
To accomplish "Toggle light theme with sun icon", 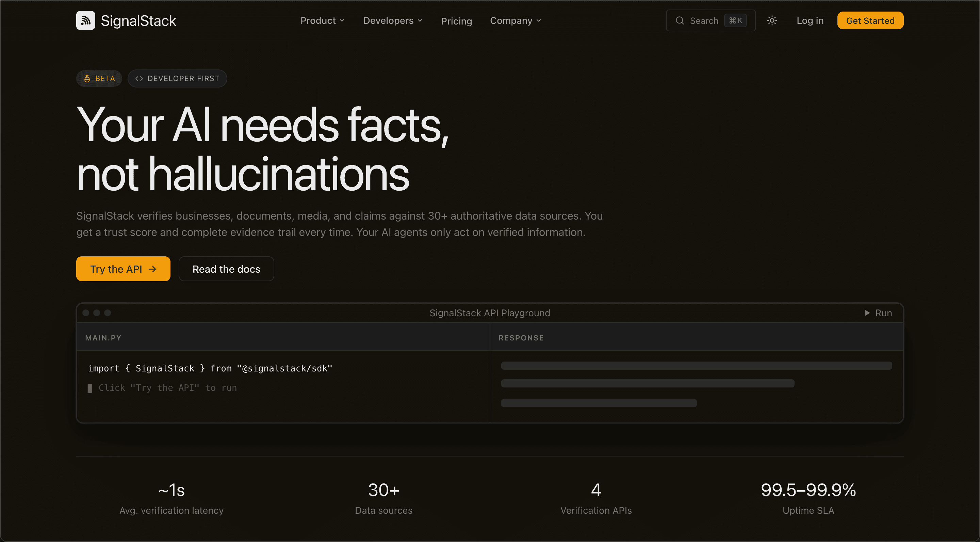I will (x=772, y=20).
